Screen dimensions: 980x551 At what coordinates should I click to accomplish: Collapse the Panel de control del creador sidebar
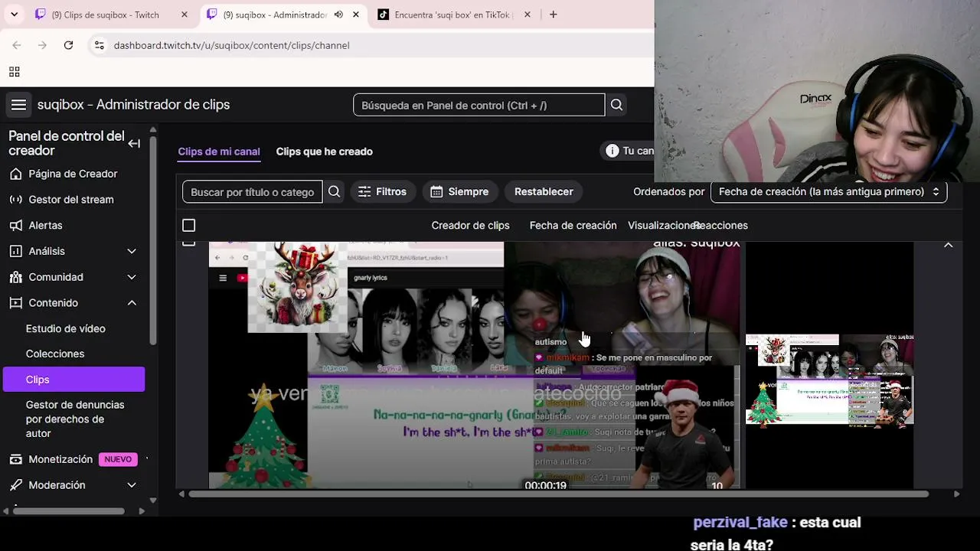click(x=134, y=143)
